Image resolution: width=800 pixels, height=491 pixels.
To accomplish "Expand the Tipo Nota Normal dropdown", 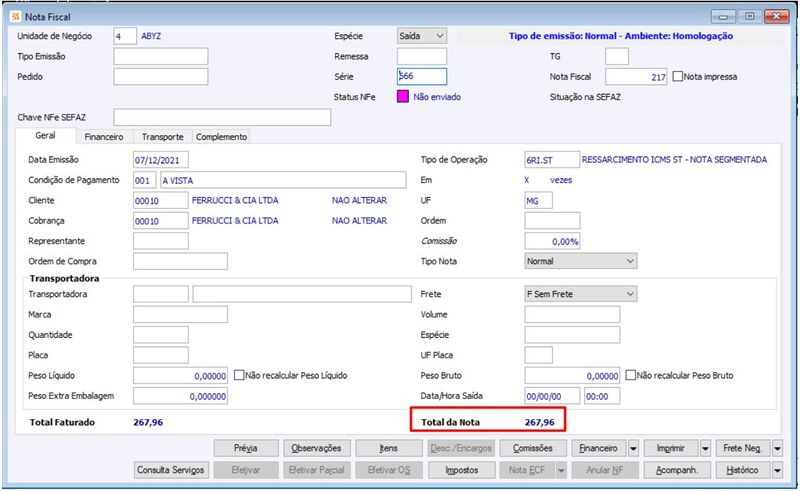I will [581, 261].
